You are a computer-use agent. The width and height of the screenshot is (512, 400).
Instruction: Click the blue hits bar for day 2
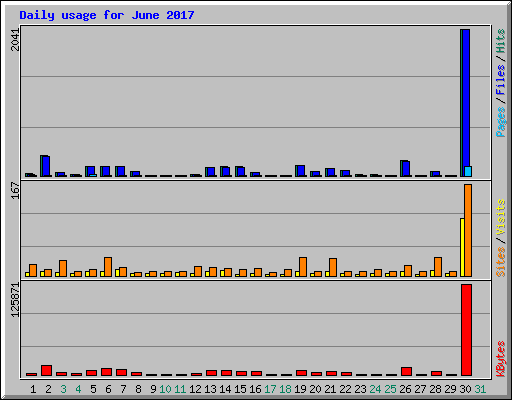[x=46, y=166]
